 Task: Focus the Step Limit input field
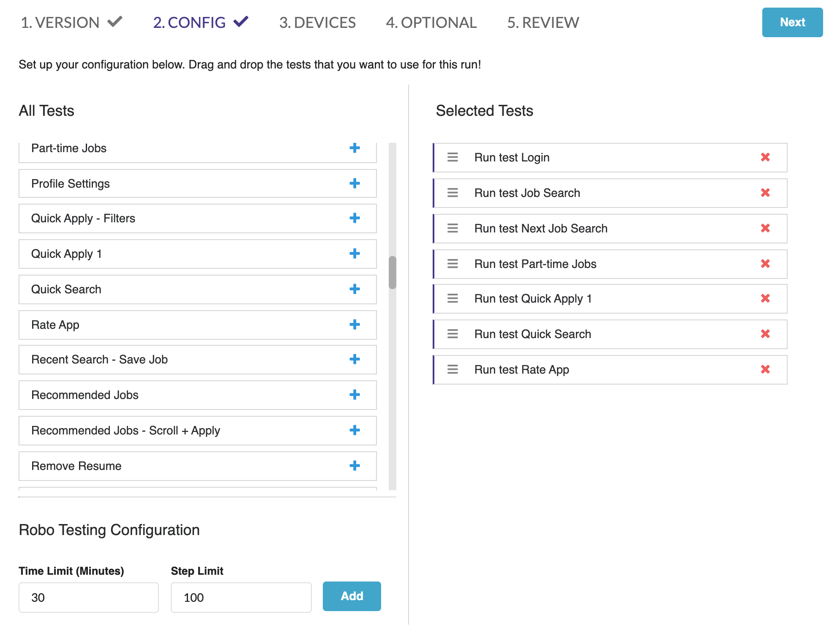[x=241, y=597]
